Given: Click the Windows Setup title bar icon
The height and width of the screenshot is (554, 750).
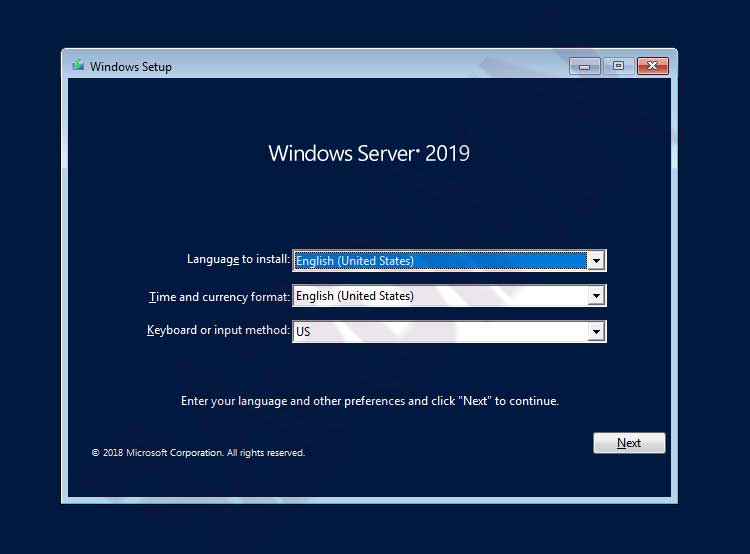Looking at the screenshot, I should pyautogui.click(x=78, y=65).
